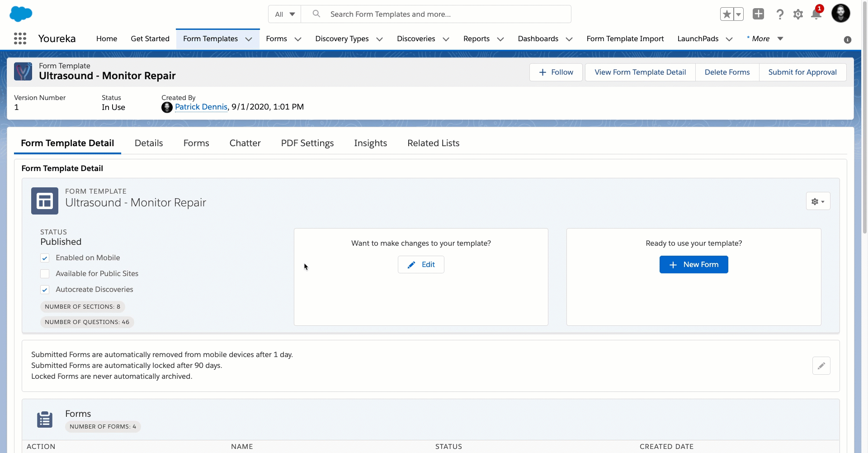This screenshot has height=453, width=868.
Task: Go to the Home nav item
Action: 107,39
